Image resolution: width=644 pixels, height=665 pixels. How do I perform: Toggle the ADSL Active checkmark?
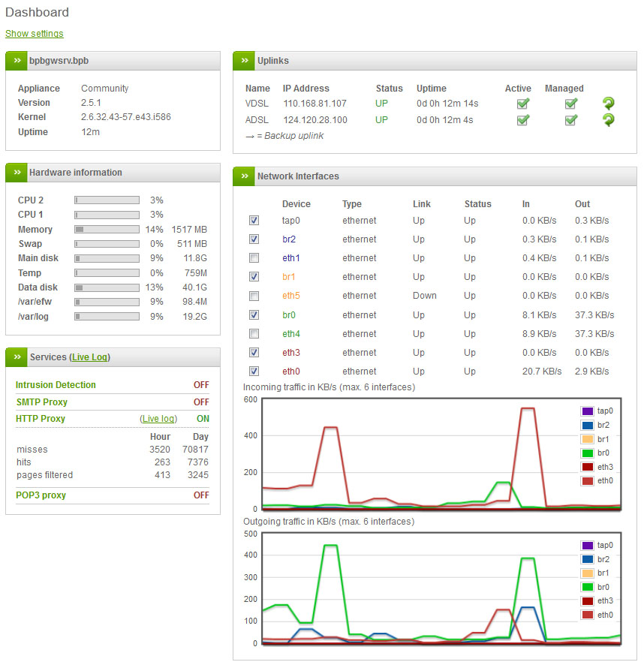coord(523,120)
